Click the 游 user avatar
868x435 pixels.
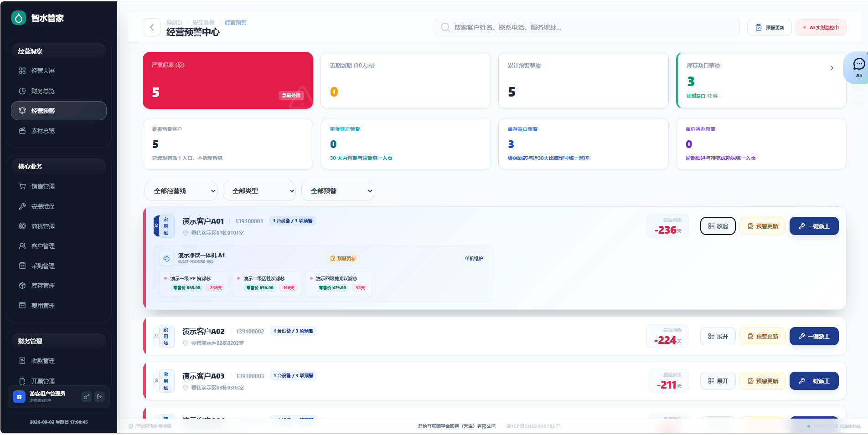[x=19, y=397]
